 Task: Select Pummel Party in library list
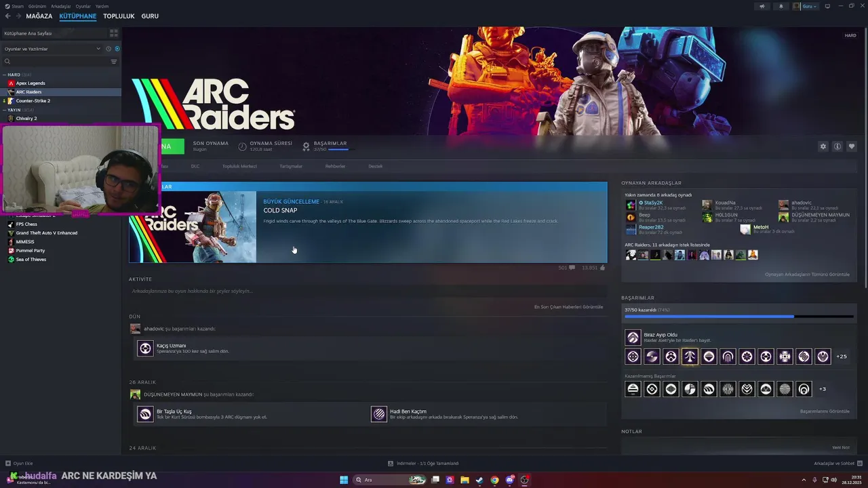click(31, 251)
